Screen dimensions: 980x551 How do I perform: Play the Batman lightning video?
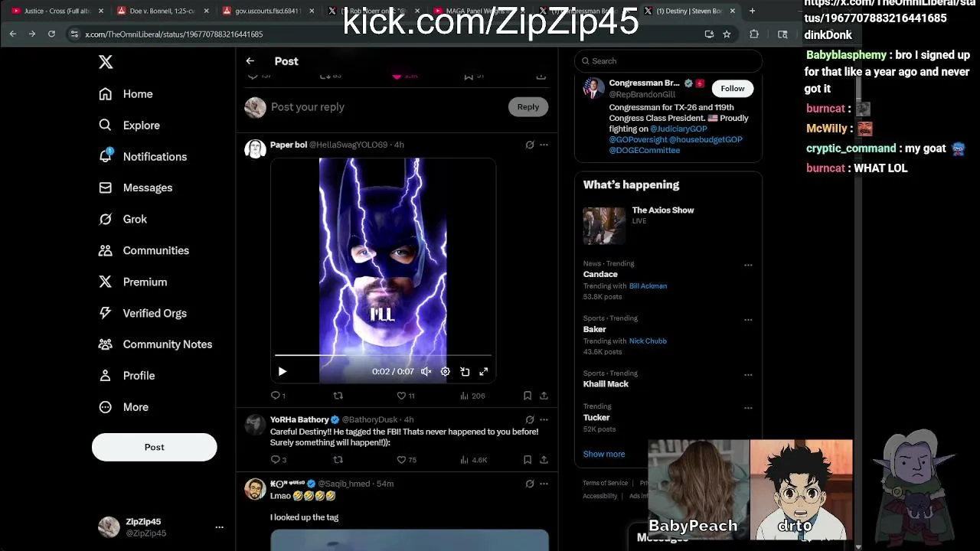pos(282,372)
